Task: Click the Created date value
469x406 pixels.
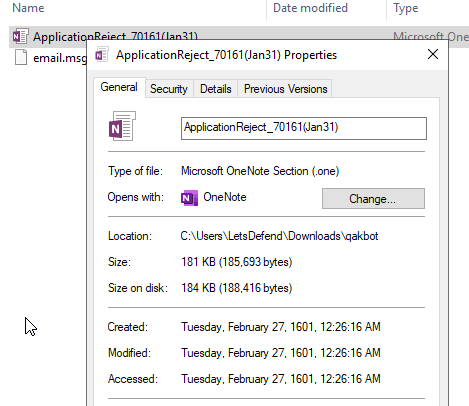Action: pos(281,327)
